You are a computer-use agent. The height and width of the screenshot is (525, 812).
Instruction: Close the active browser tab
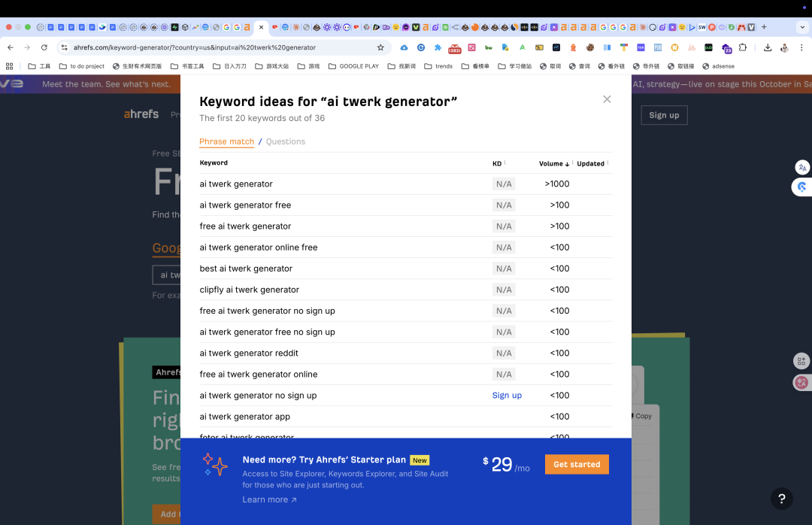click(x=261, y=27)
